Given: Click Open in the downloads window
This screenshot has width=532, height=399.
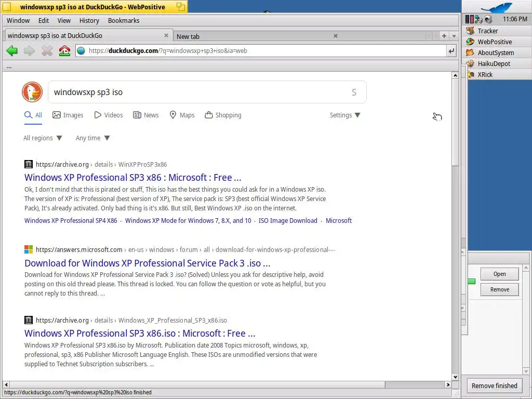Looking at the screenshot, I should click(x=499, y=274).
